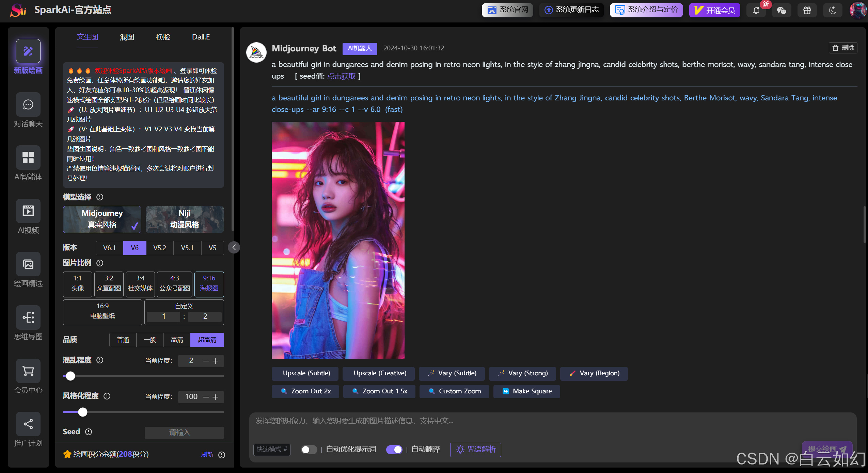Collapse the left panel chevron
The width and height of the screenshot is (868, 473).
(x=234, y=247)
